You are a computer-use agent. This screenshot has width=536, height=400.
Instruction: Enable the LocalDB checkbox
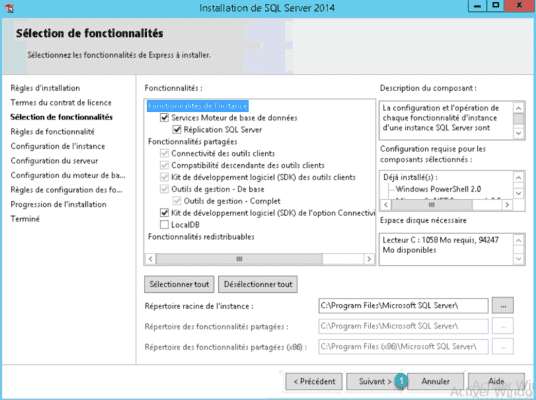pyautogui.click(x=164, y=225)
